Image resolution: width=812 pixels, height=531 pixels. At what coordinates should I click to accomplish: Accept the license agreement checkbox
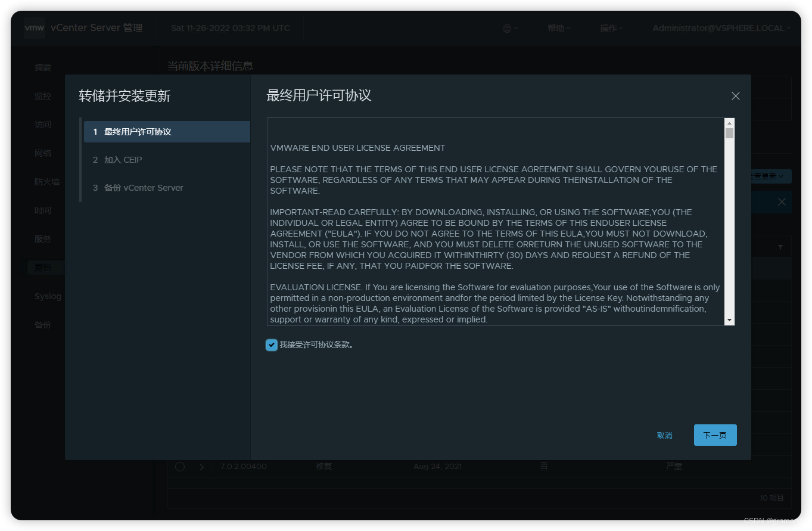272,344
